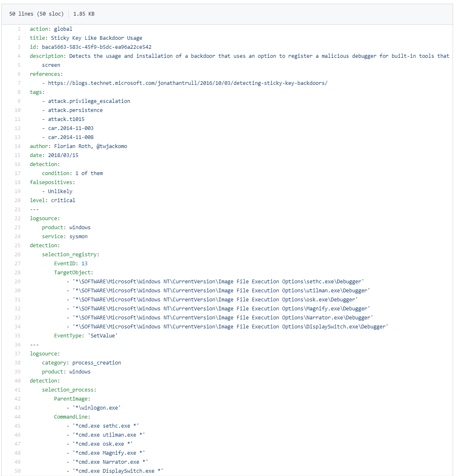Select the tag attack.privilege_escalation on line 9
The image size is (458, 476).
click(88, 101)
